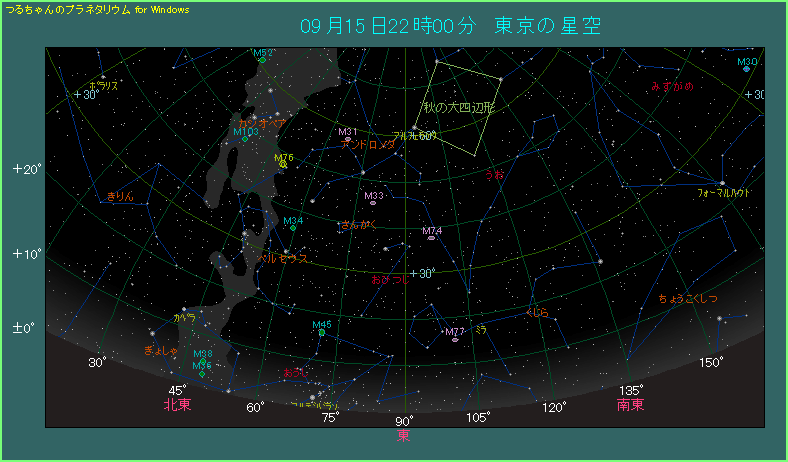Click the M38 cluster marker
The width and height of the screenshot is (788, 462).
click(203, 361)
